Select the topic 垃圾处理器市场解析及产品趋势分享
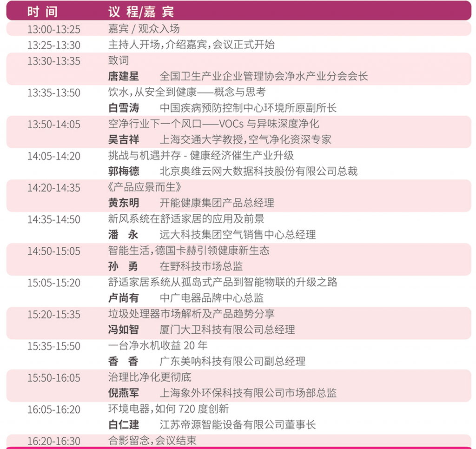The image size is (476, 449). (x=191, y=314)
